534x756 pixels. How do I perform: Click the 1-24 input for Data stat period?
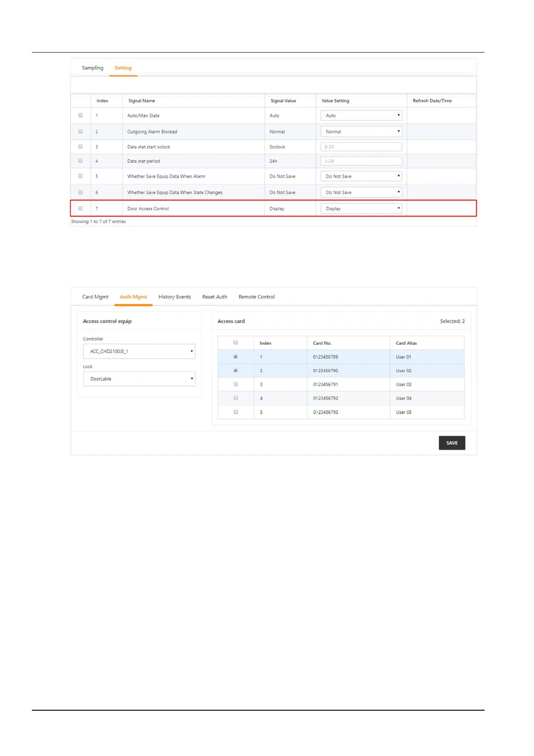tap(361, 161)
